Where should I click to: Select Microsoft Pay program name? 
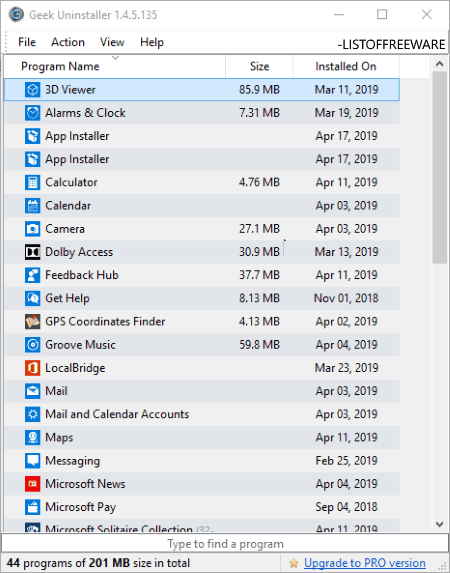coord(81,507)
